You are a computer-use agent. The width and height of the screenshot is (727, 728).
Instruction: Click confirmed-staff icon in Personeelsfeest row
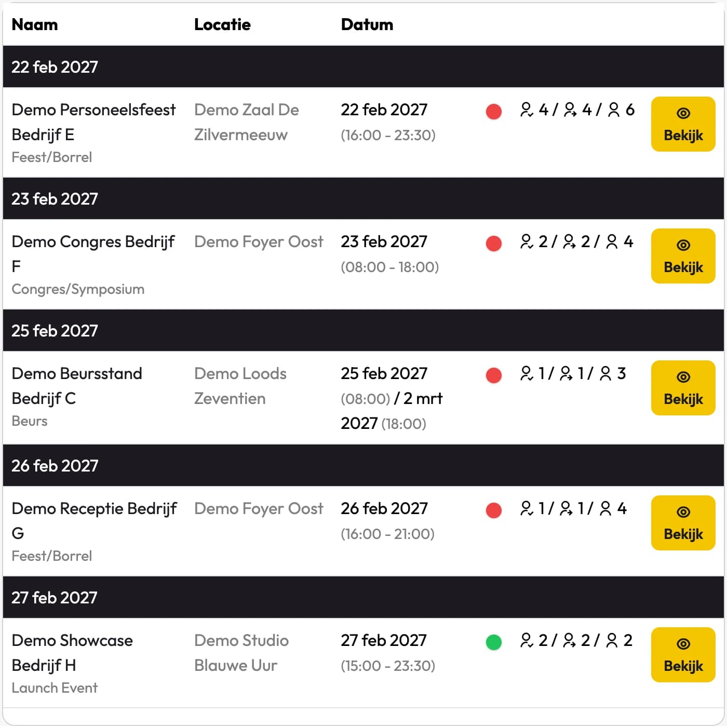click(527, 110)
